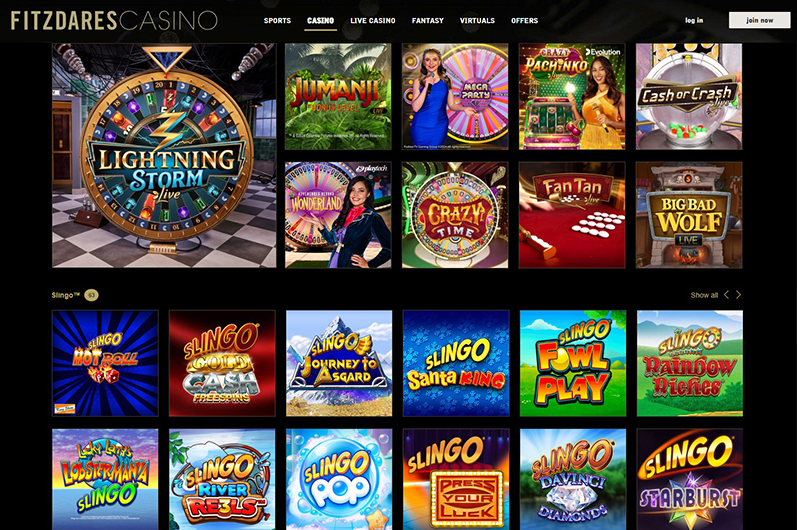View the Offers page
Screen dimensions: 797x530
click(x=525, y=21)
